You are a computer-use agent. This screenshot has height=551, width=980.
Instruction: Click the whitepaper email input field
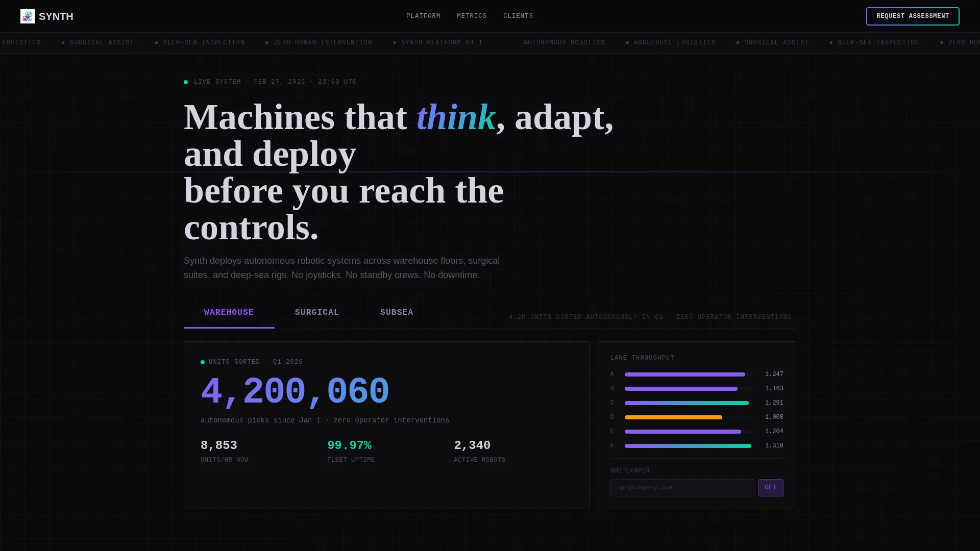pos(682,488)
